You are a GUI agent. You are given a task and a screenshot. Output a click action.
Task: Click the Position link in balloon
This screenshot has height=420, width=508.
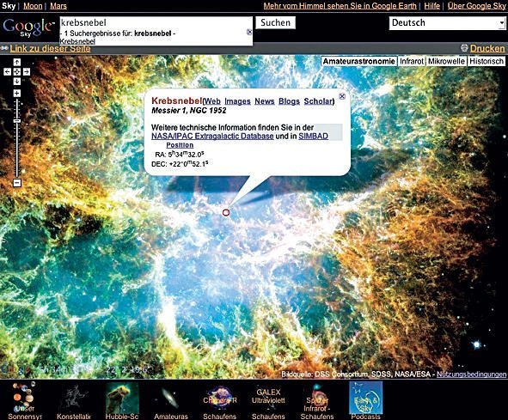(x=180, y=145)
